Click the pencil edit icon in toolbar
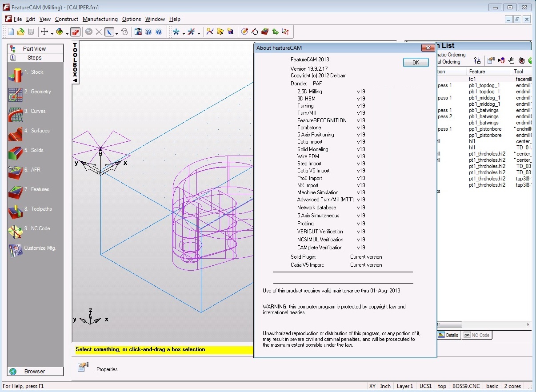Image resolution: width=536 pixels, height=392 pixels. point(244,32)
